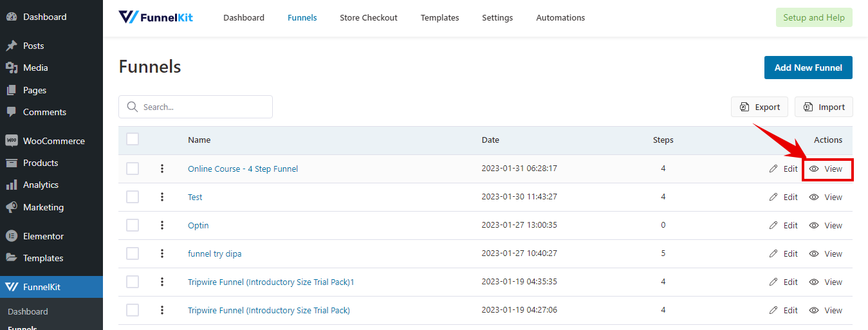Click into the funnel Search field
This screenshot has height=330, width=868.
pyautogui.click(x=196, y=107)
